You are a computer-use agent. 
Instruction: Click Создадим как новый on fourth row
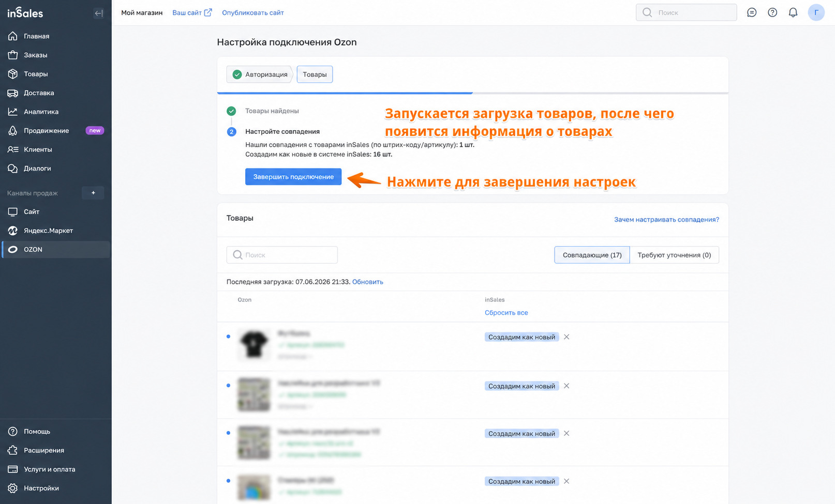pos(521,481)
